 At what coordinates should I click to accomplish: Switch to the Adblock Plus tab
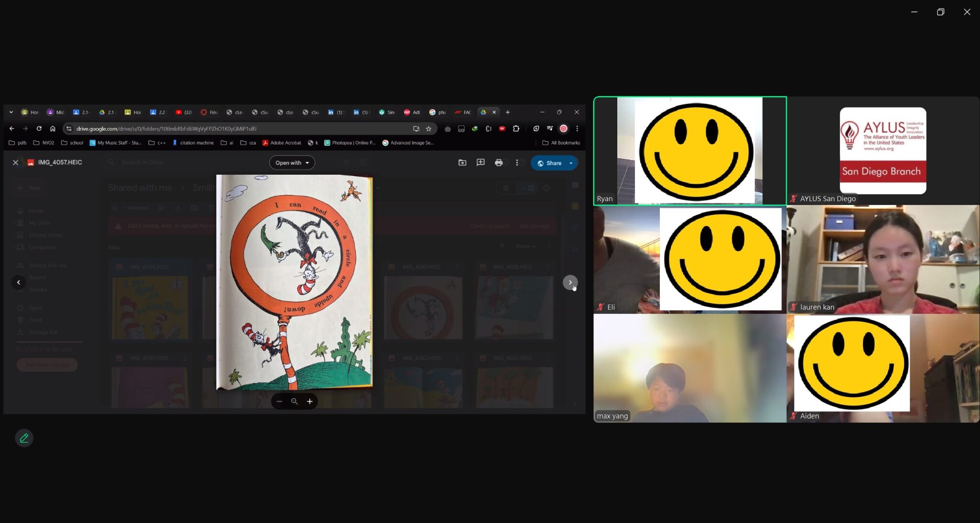[x=412, y=112]
